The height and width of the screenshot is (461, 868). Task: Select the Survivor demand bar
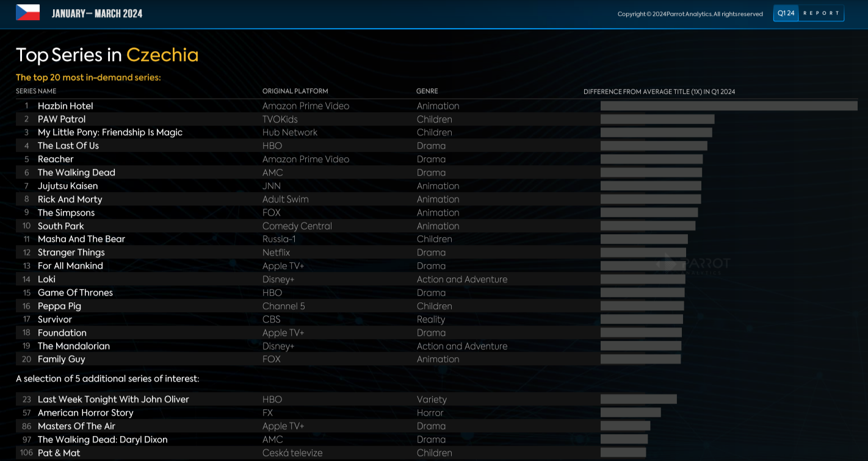[641, 319]
